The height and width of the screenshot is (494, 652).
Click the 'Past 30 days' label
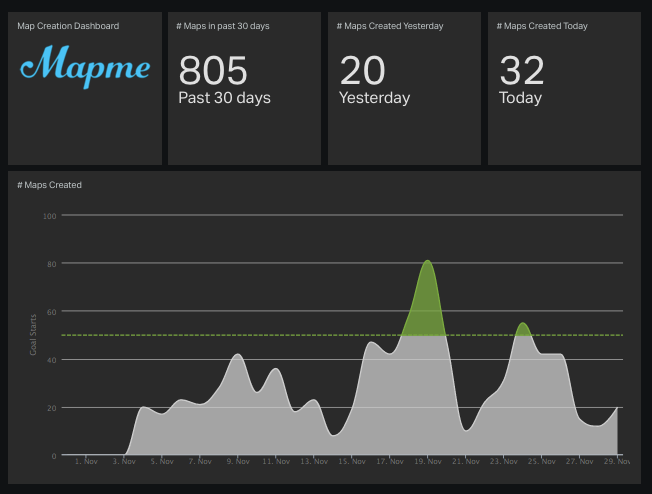[225, 98]
